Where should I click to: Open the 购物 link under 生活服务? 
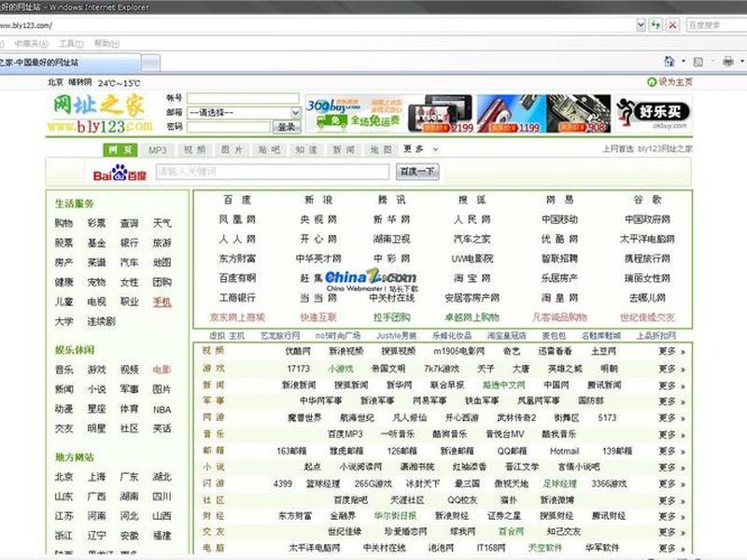63,223
